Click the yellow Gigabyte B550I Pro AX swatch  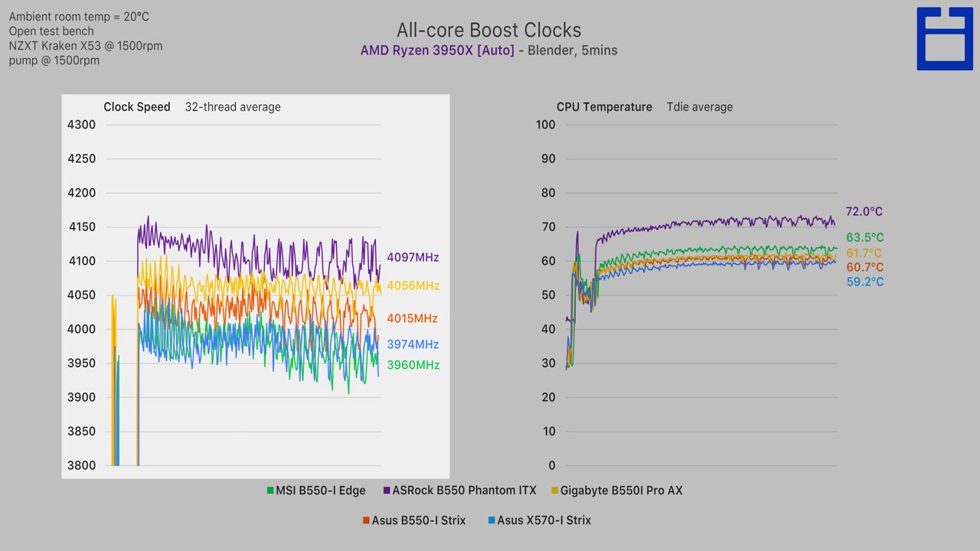[554, 491]
